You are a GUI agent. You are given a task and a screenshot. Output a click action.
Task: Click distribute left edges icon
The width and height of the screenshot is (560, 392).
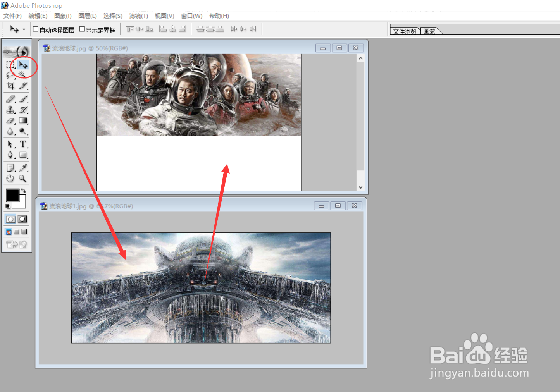click(x=234, y=29)
